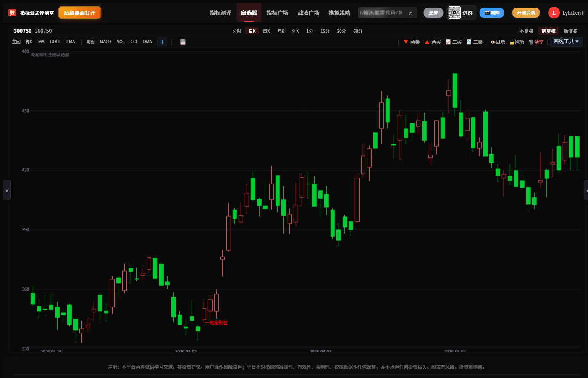588x378 pixels.
Task: Click the search magnifier icon
Action: tap(410, 13)
